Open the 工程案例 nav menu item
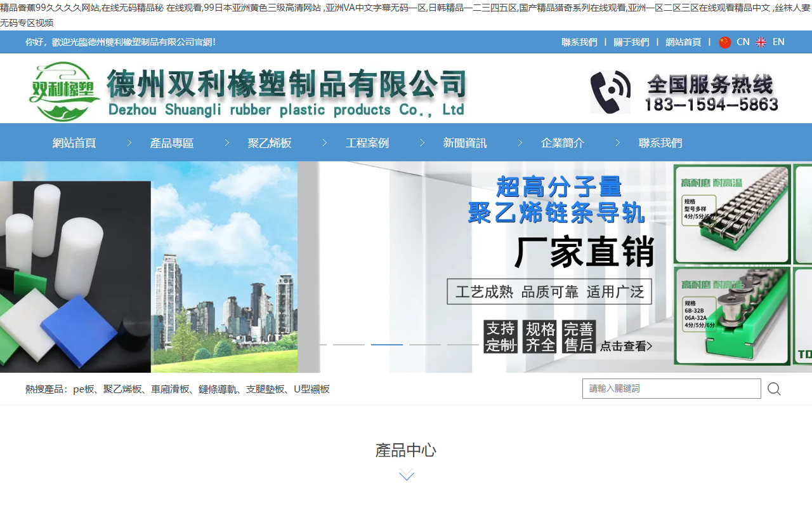The image size is (812, 508). tap(367, 143)
